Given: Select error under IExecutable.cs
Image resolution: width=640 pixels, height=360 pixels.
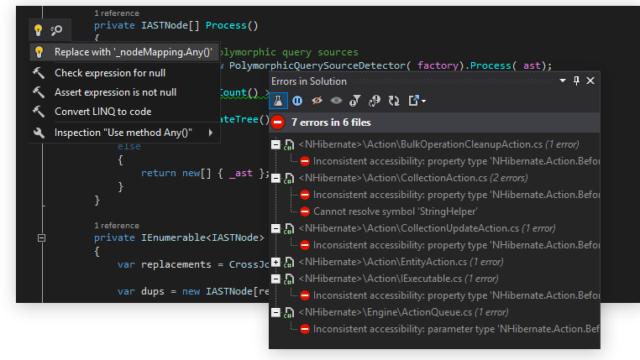Looking at the screenshot, I should 456,296.
